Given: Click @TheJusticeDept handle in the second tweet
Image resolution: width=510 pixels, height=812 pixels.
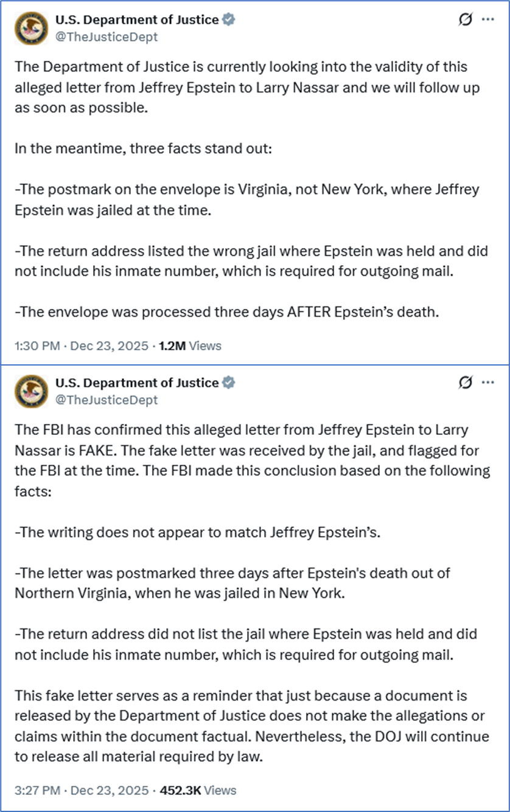Looking at the screenshot, I should pyautogui.click(x=107, y=400).
